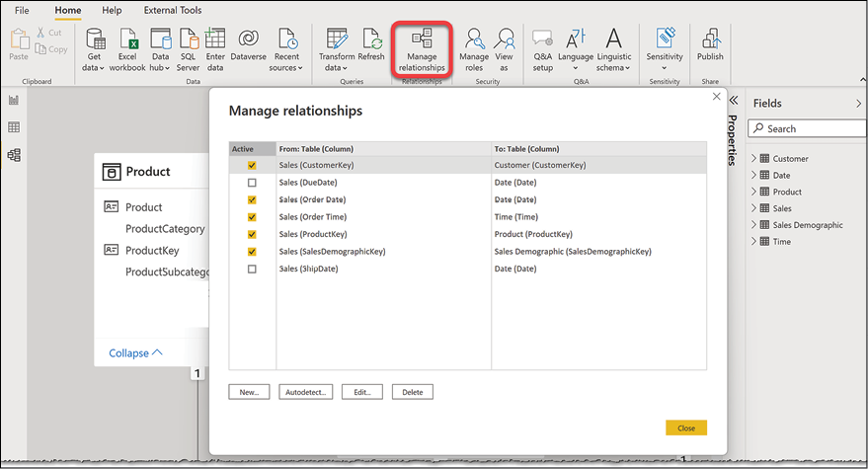Click the Enter data table icon
The height and width of the screenshot is (469, 868).
(215, 39)
